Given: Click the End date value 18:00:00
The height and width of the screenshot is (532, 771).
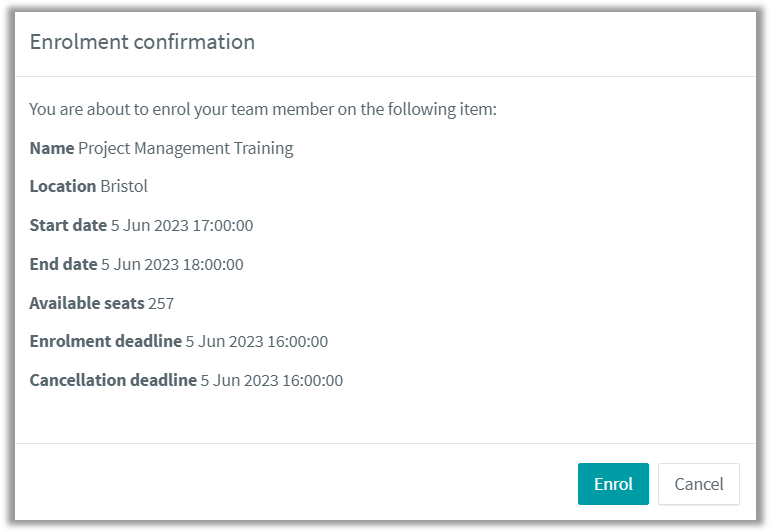Looking at the screenshot, I should [213, 265].
